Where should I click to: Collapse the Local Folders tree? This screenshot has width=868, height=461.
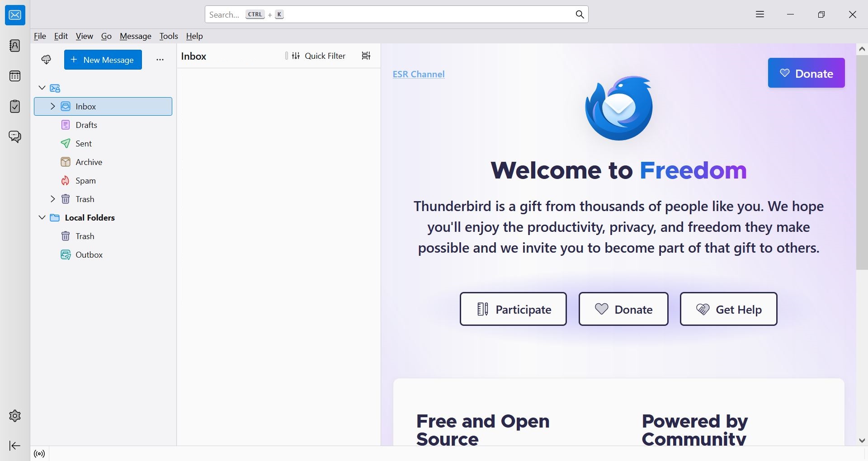[42, 217]
